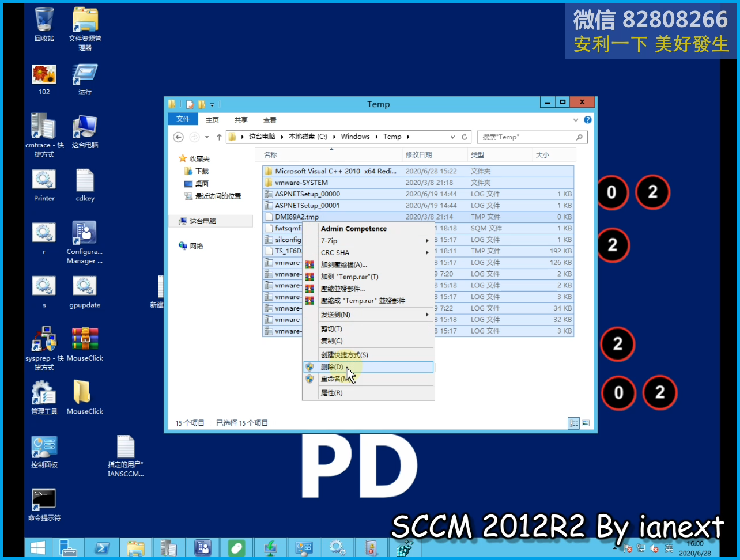Sort by the 类型 column header
Screen dimensions: 740x560
click(500, 155)
